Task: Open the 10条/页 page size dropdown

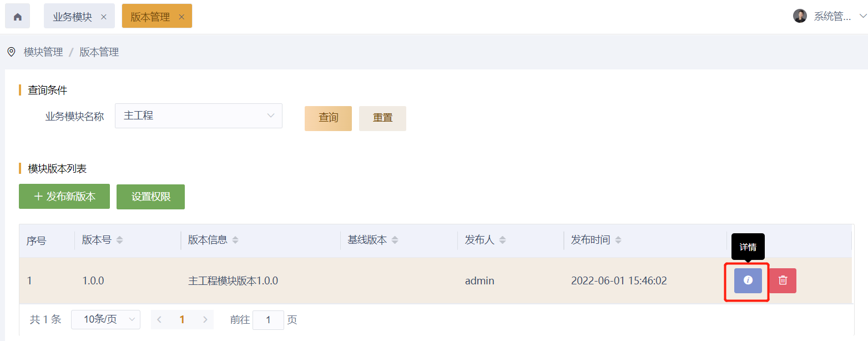Action: [x=105, y=319]
